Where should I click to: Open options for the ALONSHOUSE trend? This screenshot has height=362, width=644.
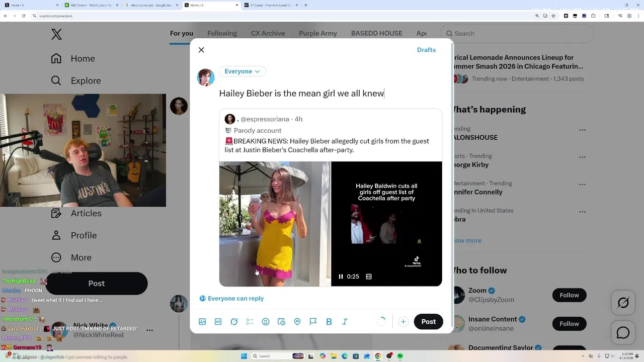coord(582,130)
